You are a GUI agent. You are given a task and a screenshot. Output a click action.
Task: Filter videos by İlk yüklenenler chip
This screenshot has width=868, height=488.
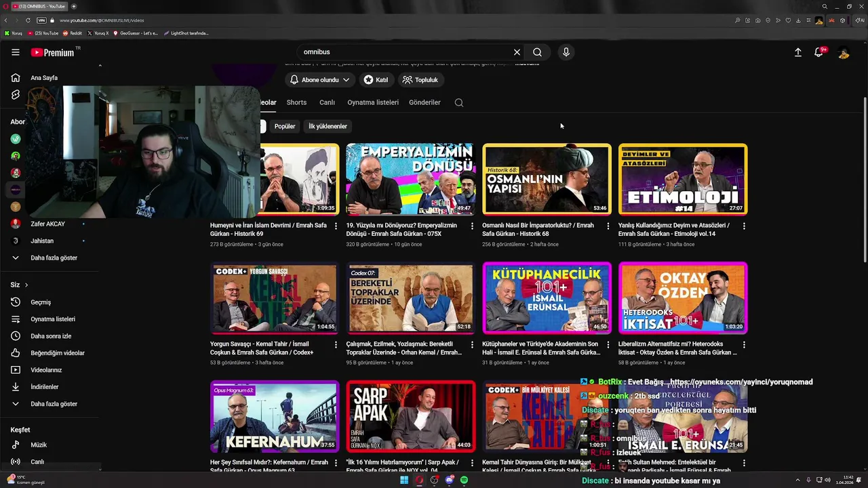click(x=328, y=126)
